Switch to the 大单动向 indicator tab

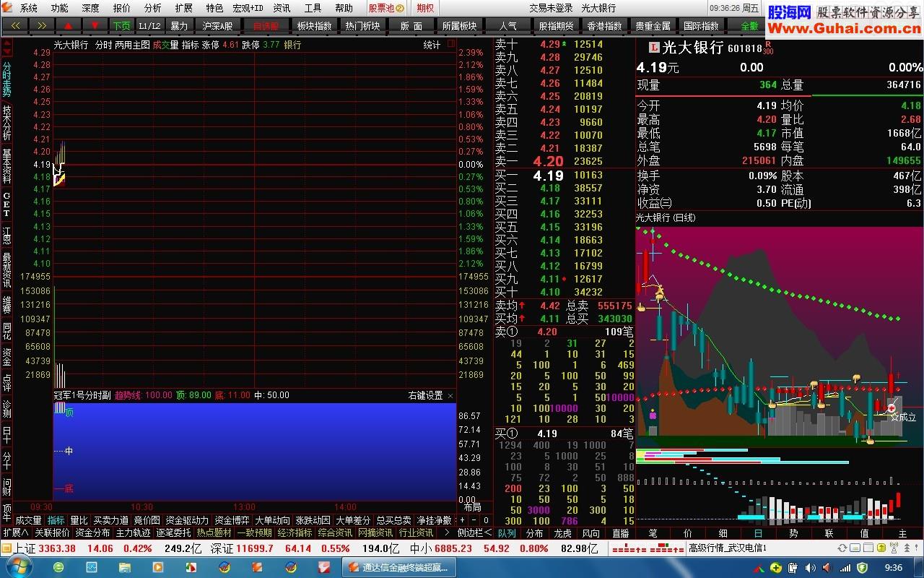(272, 520)
